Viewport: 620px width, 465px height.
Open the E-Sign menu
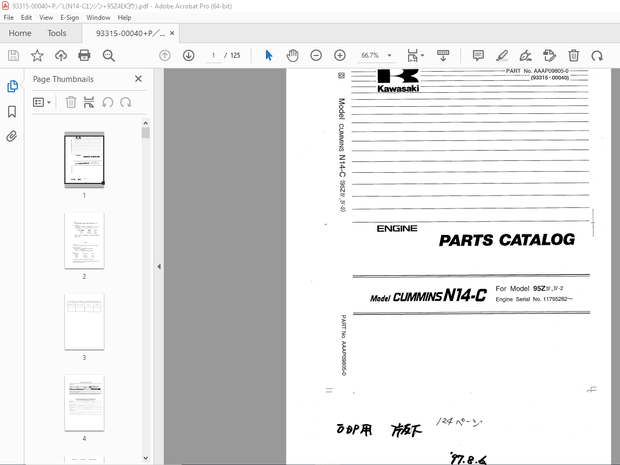tap(70, 17)
